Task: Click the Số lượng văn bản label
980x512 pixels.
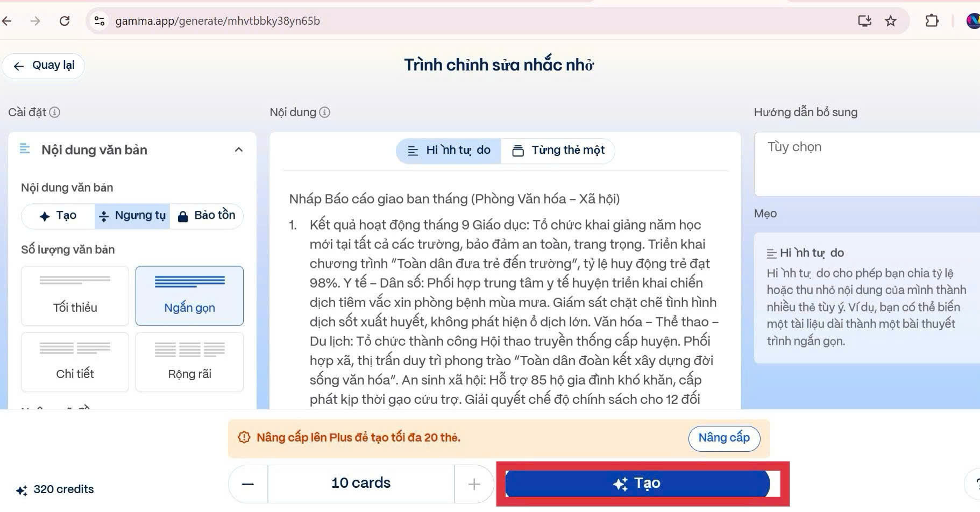Action: (x=68, y=250)
